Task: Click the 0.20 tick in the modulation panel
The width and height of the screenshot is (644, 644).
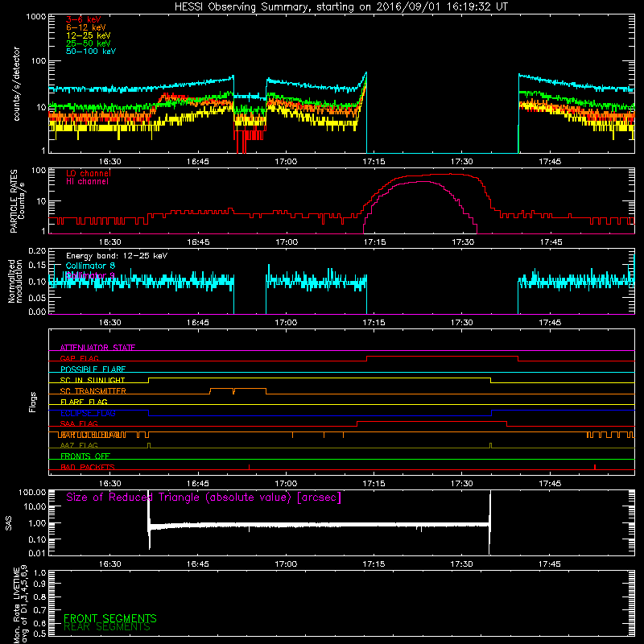Action: coord(37,251)
